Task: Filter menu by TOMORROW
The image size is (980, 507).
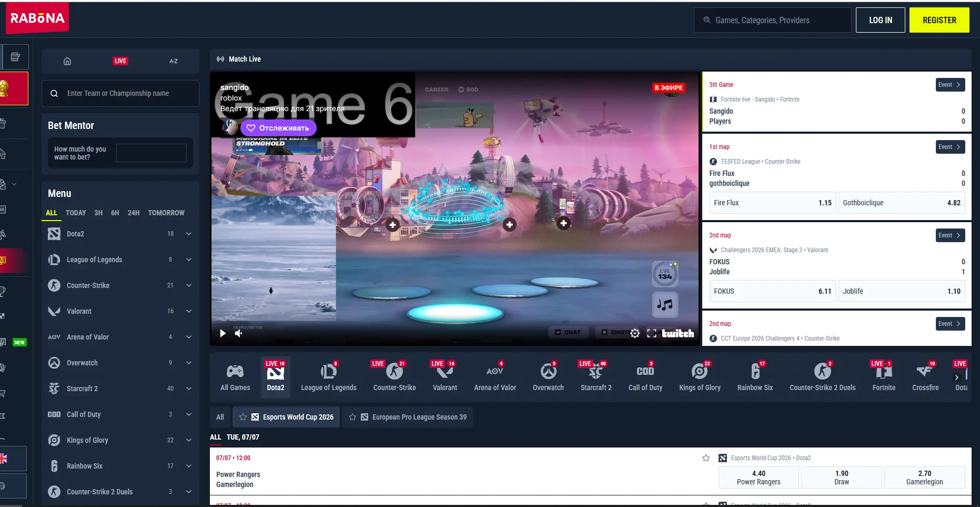Action: coord(166,213)
